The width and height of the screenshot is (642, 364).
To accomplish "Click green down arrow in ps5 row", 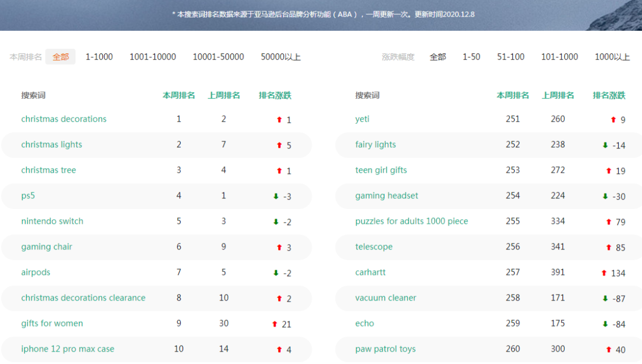I will click(x=276, y=197).
